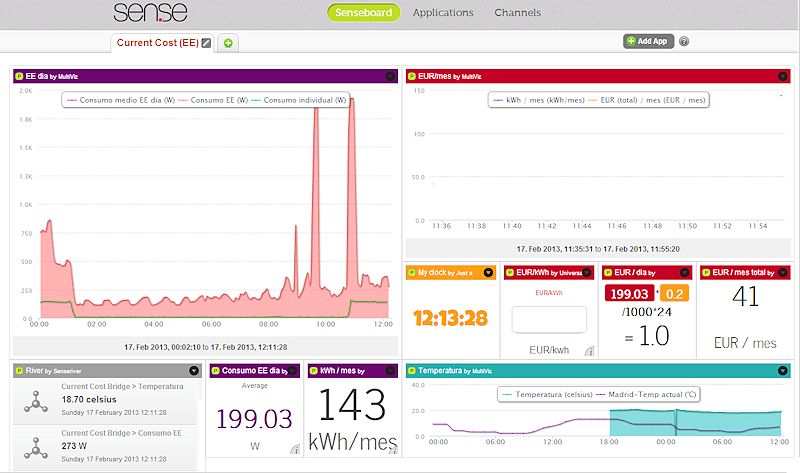800x473 pixels.
Task: Open the help question mark icon
Action: (x=684, y=41)
